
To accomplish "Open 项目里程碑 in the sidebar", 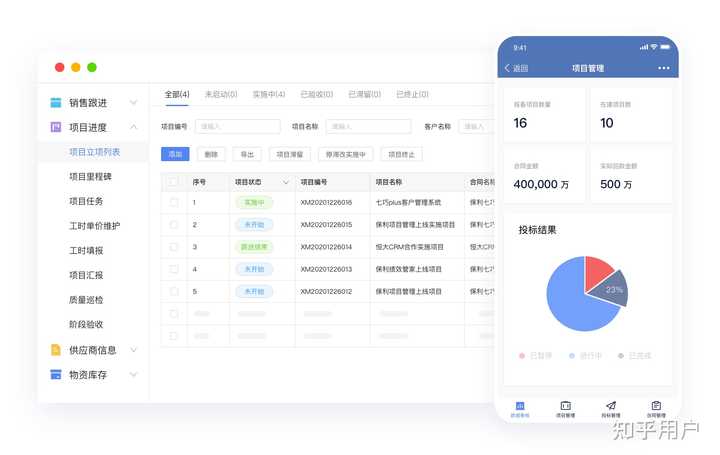I will tap(90, 176).
